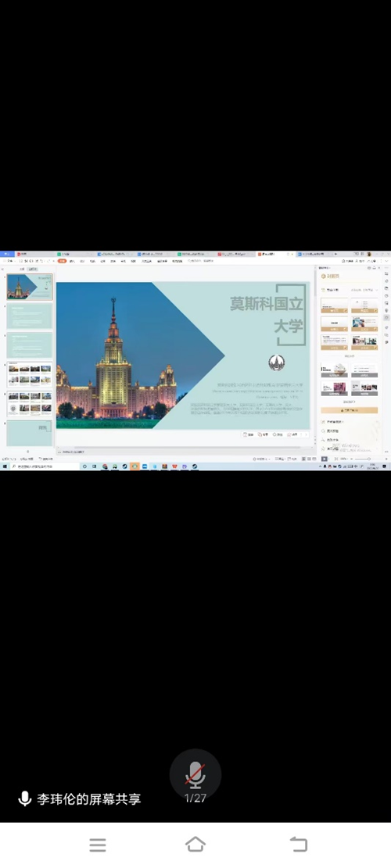Open the Windows Start menu
This screenshot has width=391, height=868.
tap(5, 466)
